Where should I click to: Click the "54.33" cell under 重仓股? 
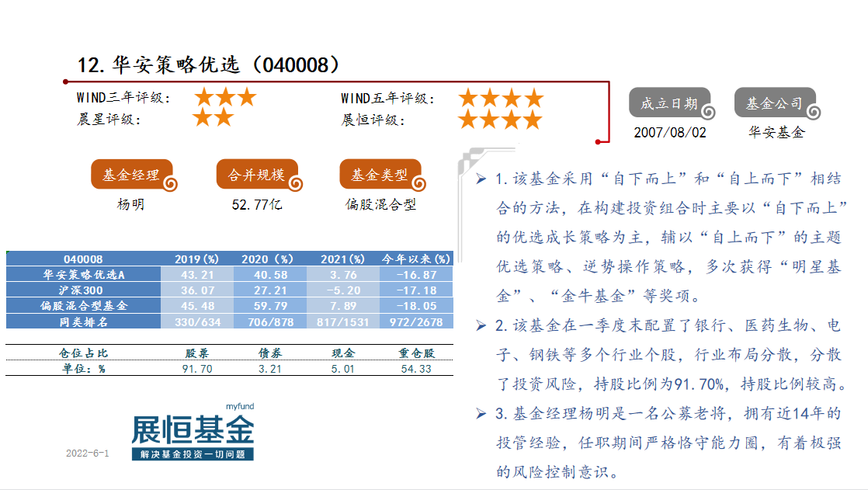tap(416, 369)
